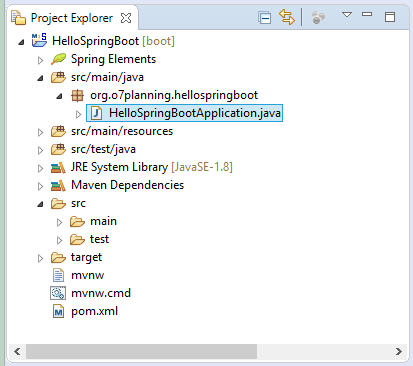The image size is (413, 366).
Task: Toggle Link with Editor arrows icon
Action: tap(287, 17)
